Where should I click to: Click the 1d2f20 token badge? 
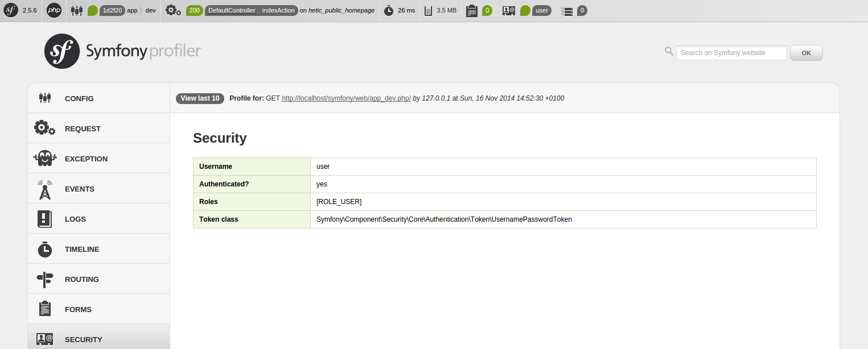(112, 11)
